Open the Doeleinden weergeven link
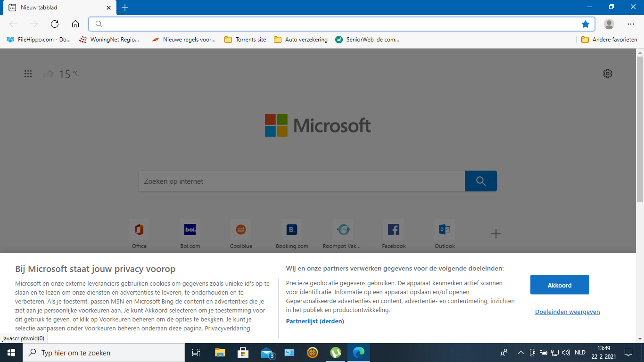Viewport: 644px width, 362px height. pyautogui.click(x=568, y=312)
